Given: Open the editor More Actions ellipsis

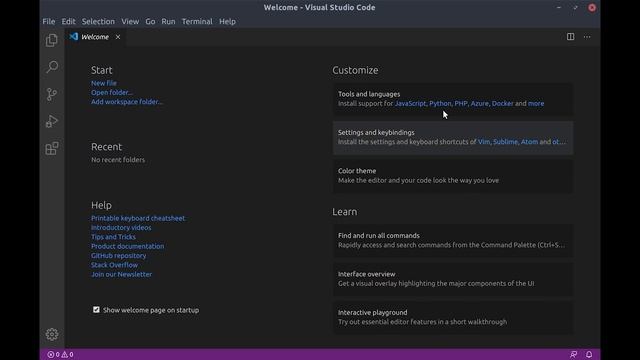Looking at the screenshot, I should point(587,37).
